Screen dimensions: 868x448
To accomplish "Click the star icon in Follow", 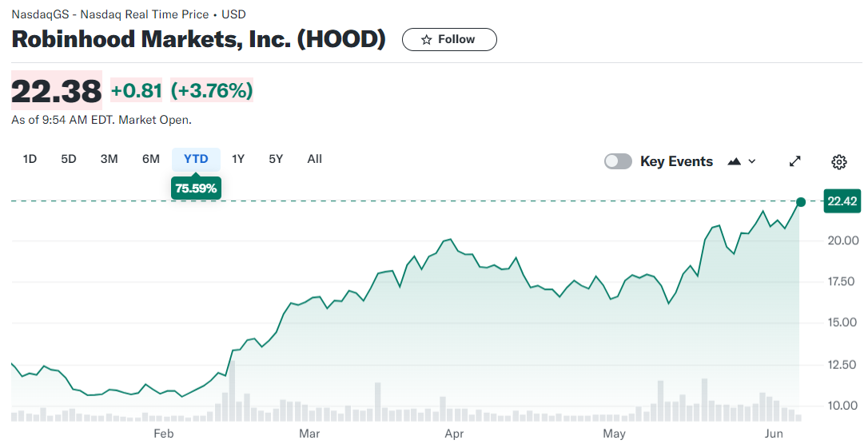I will pos(427,39).
